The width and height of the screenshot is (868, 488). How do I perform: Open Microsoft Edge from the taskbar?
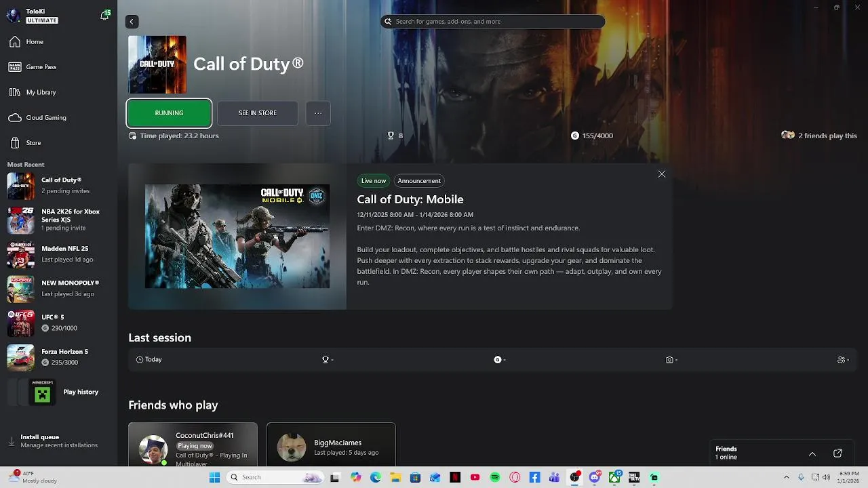376,477
